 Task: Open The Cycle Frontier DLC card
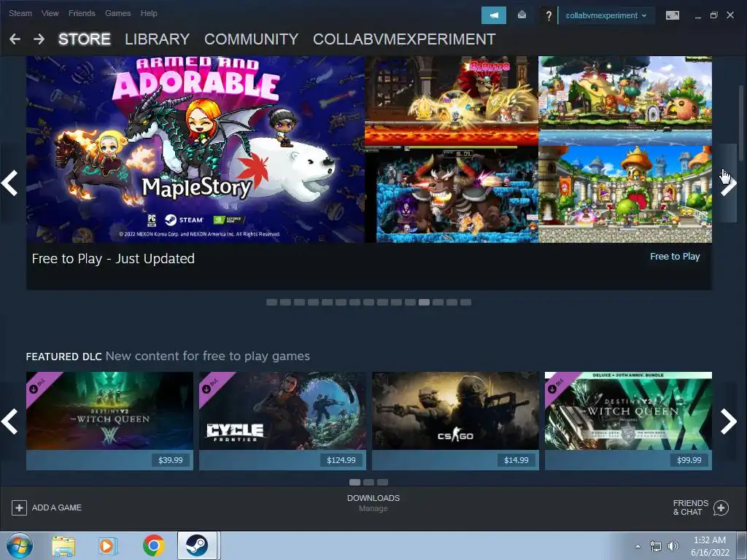282,421
